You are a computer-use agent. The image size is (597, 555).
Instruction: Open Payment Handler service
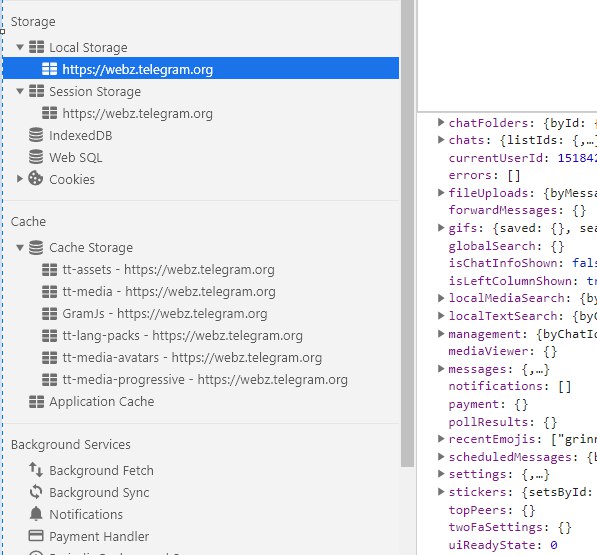tap(99, 537)
